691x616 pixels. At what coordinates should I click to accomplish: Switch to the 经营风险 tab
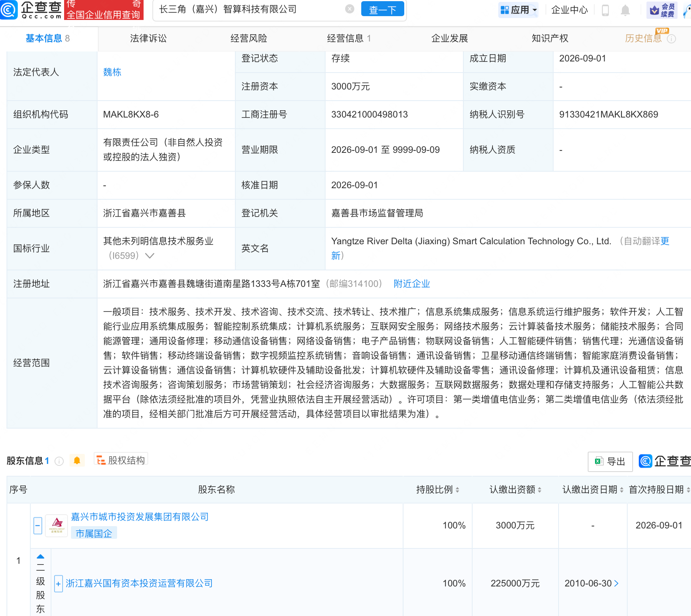[x=249, y=38]
